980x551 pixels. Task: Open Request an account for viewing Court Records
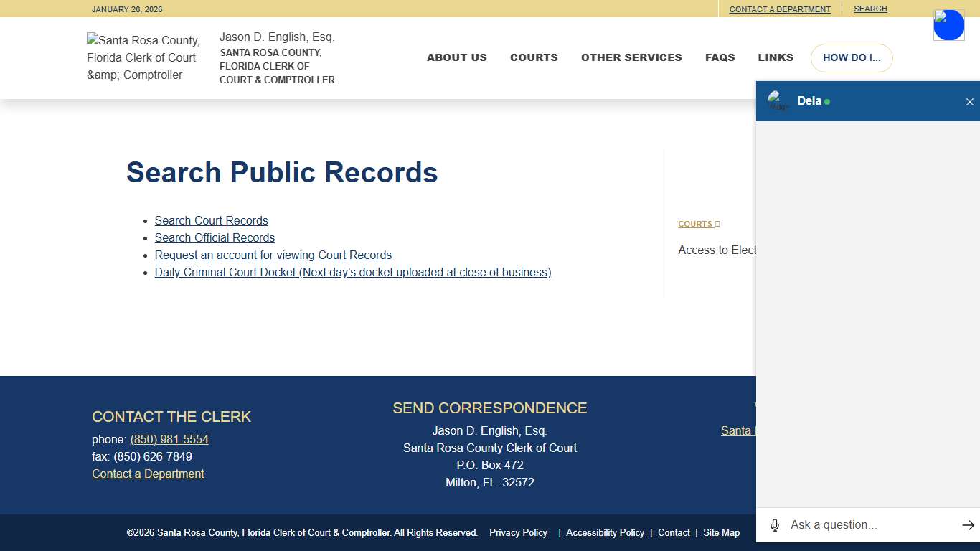click(x=273, y=255)
